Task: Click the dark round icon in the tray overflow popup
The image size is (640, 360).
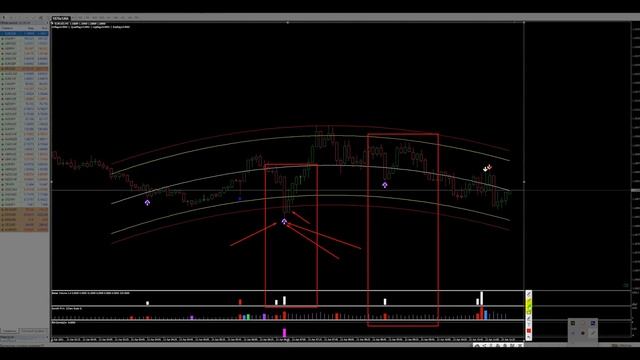Action: [583, 333]
